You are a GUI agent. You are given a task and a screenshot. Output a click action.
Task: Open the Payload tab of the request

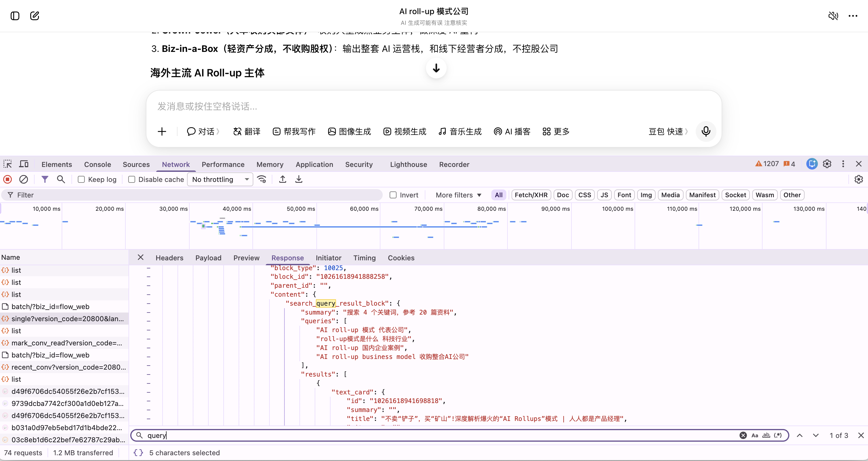[208, 258]
